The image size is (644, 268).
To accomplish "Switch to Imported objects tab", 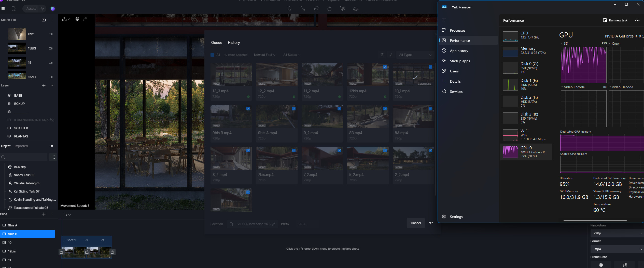I will [21, 146].
